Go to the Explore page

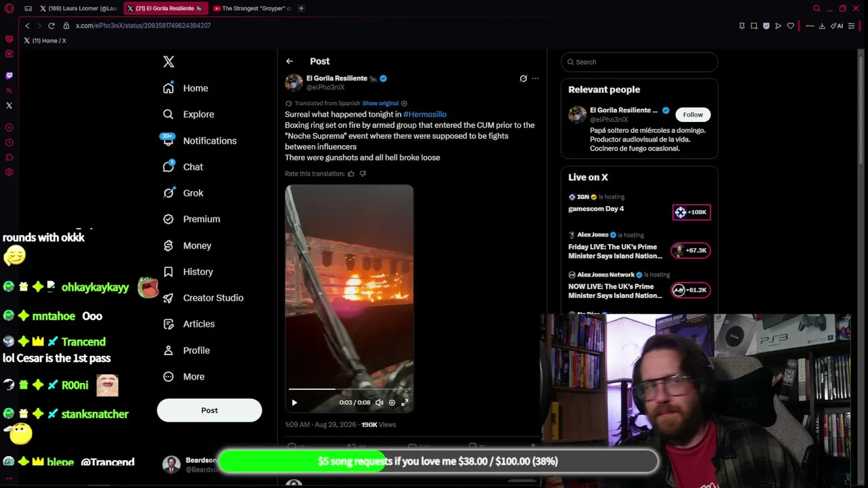coord(189,115)
